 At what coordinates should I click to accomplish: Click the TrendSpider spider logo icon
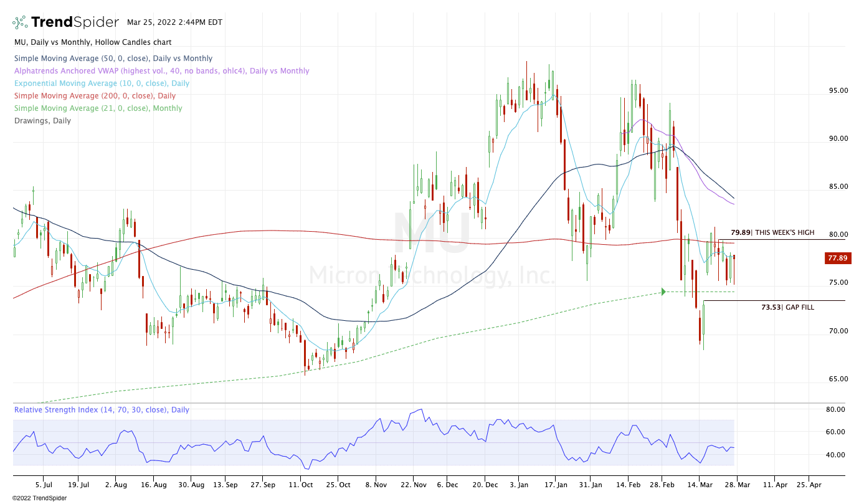coord(20,22)
